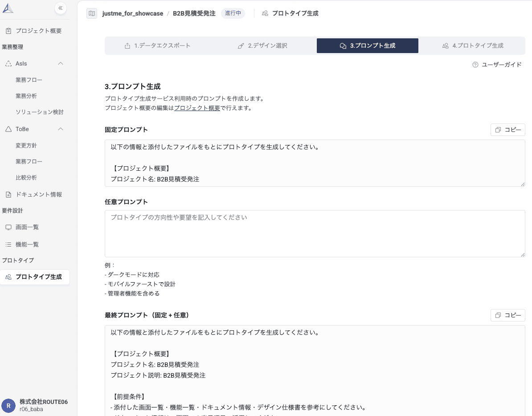Image resolution: width=532 pixels, height=416 pixels.
Task: Open 機能一覧 in the sidebar
Action: [27, 244]
